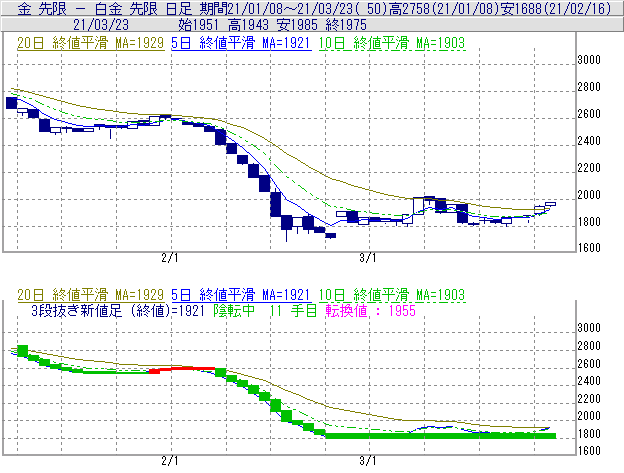Click the red segment of the lower chart

tap(182, 370)
